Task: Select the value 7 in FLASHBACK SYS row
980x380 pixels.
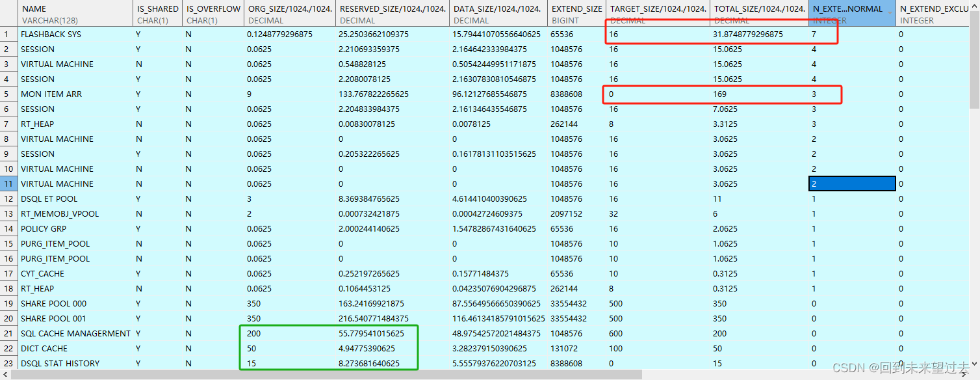Action: coord(853,34)
